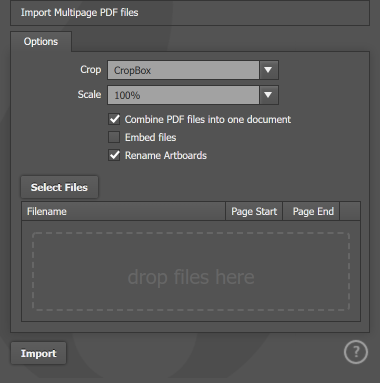Click the CropBox combo box field
The width and height of the screenshot is (380, 383).
pos(183,70)
